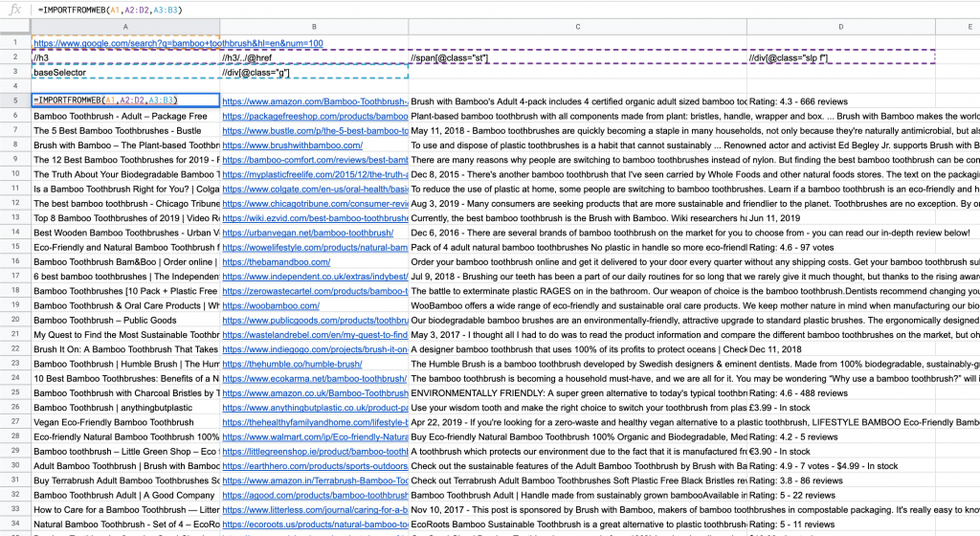980x536 pixels.
Task: Select the cell containing //h3/../@href
Action: coord(314,58)
